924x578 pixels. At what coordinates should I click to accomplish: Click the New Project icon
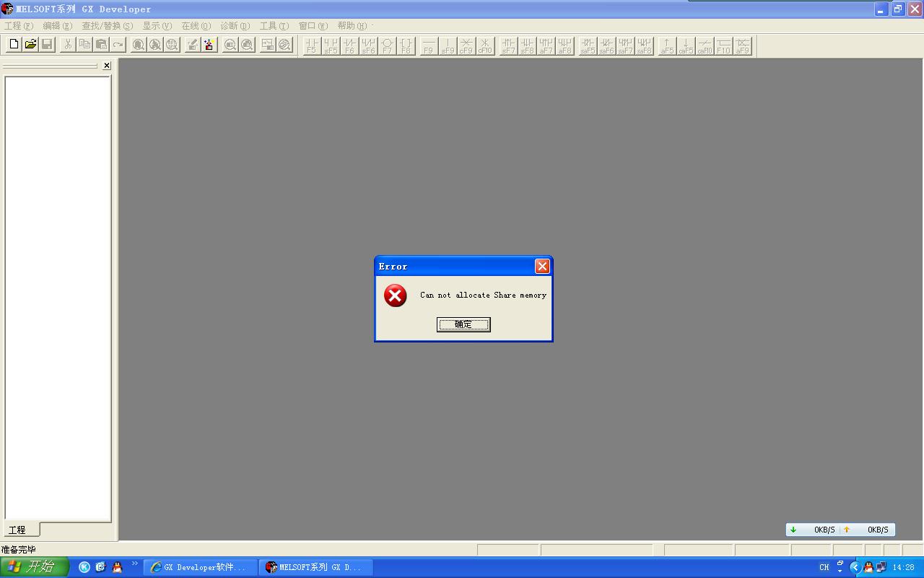14,45
